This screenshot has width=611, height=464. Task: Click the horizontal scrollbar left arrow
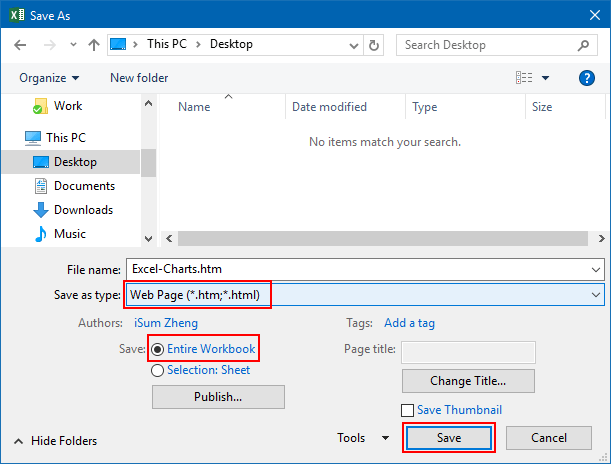click(169, 238)
